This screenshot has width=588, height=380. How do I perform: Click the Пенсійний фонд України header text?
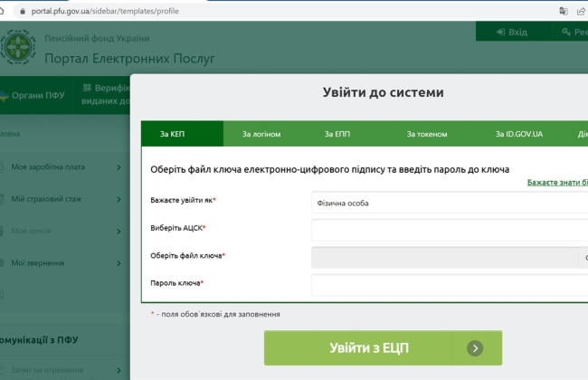97,38
